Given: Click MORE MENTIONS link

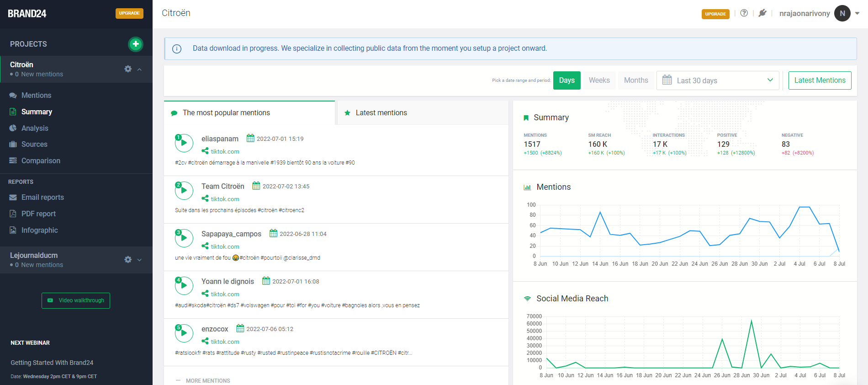Looking at the screenshot, I should click(x=208, y=380).
